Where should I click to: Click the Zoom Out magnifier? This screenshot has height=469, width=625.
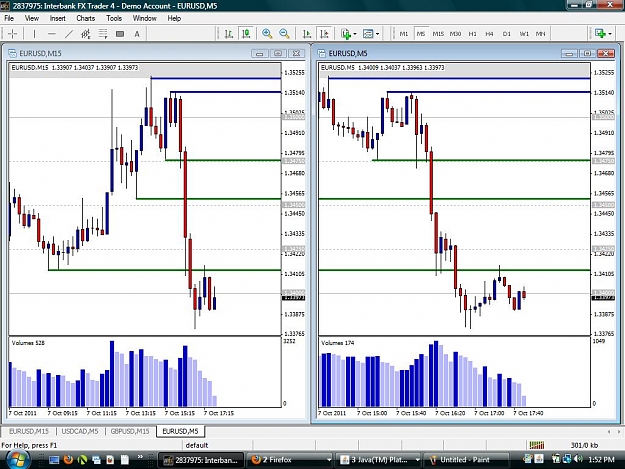[284, 34]
